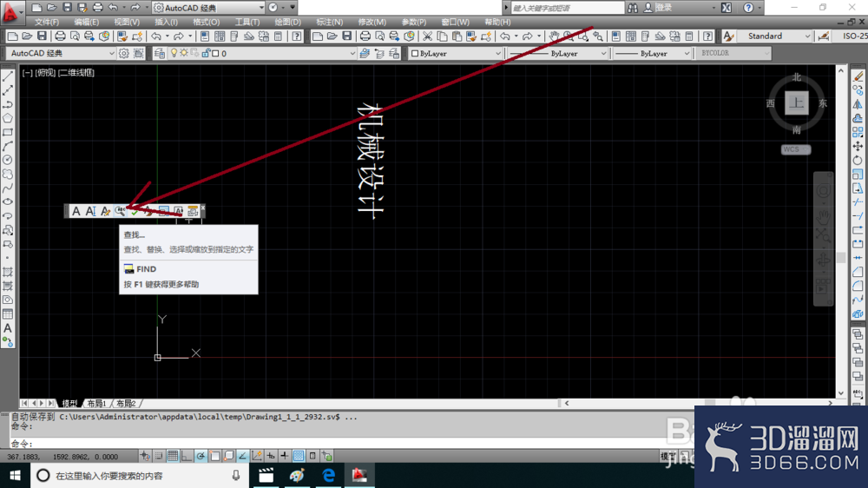
Task: Click the Zoom Window toolbar icon
Action: (583, 36)
